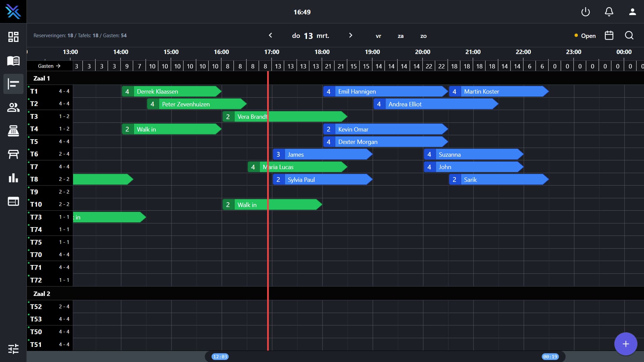Viewport: 644px width, 362px height.
Task: Open Martin Koster reservation
Action: click(499, 91)
